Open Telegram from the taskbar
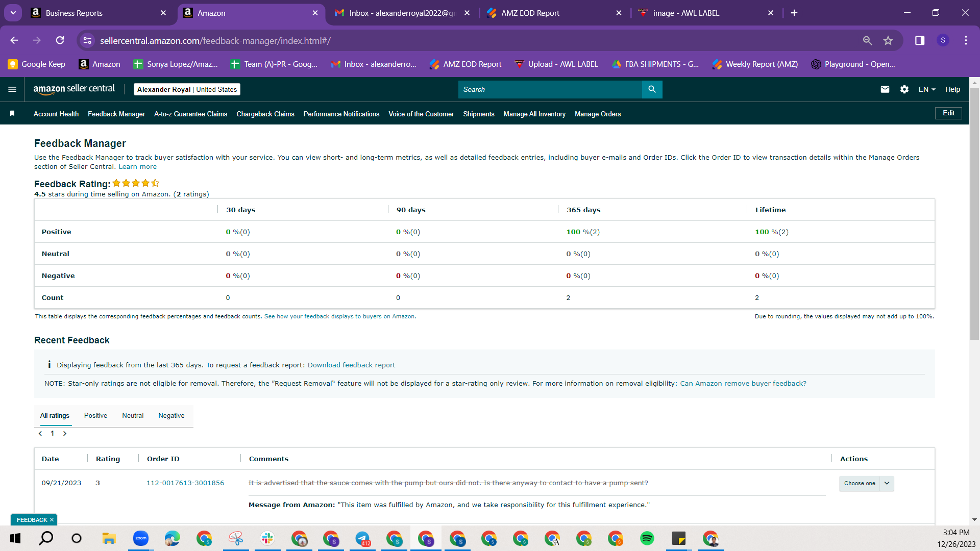980x551 pixels. 362,538
